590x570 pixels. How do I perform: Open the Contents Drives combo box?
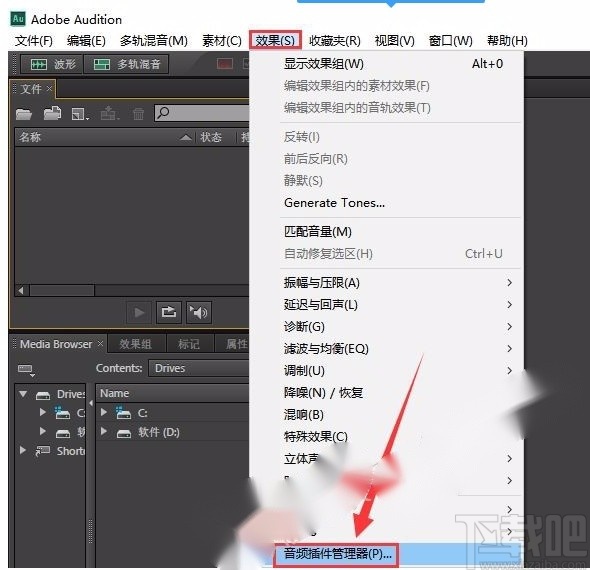(x=199, y=368)
